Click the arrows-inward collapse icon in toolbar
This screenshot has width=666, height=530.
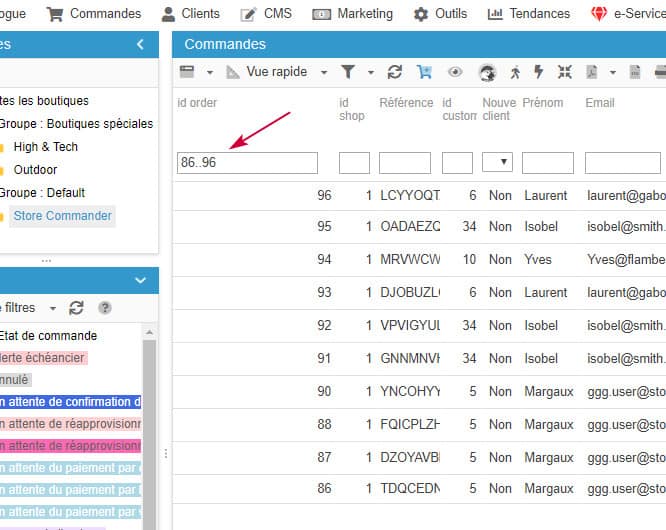click(565, 72)
